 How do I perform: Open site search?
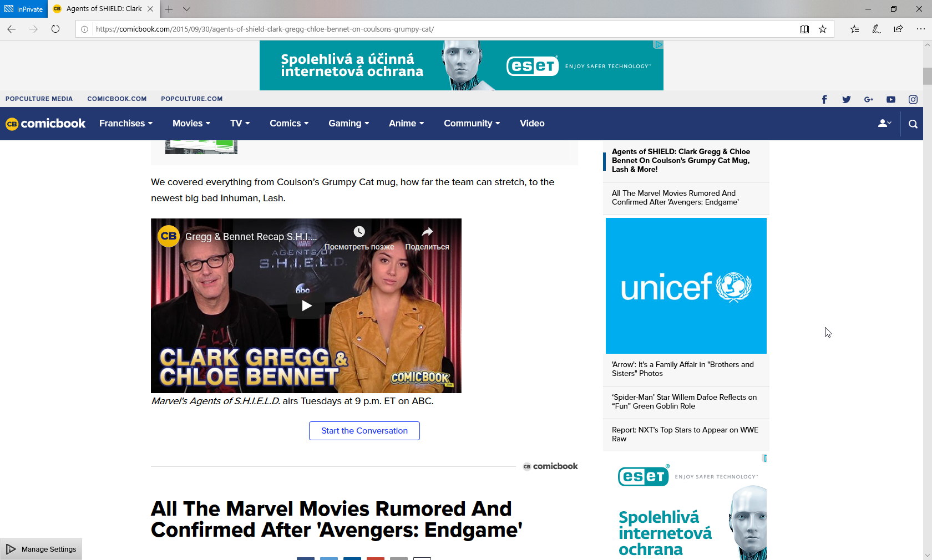click(913, 124)
